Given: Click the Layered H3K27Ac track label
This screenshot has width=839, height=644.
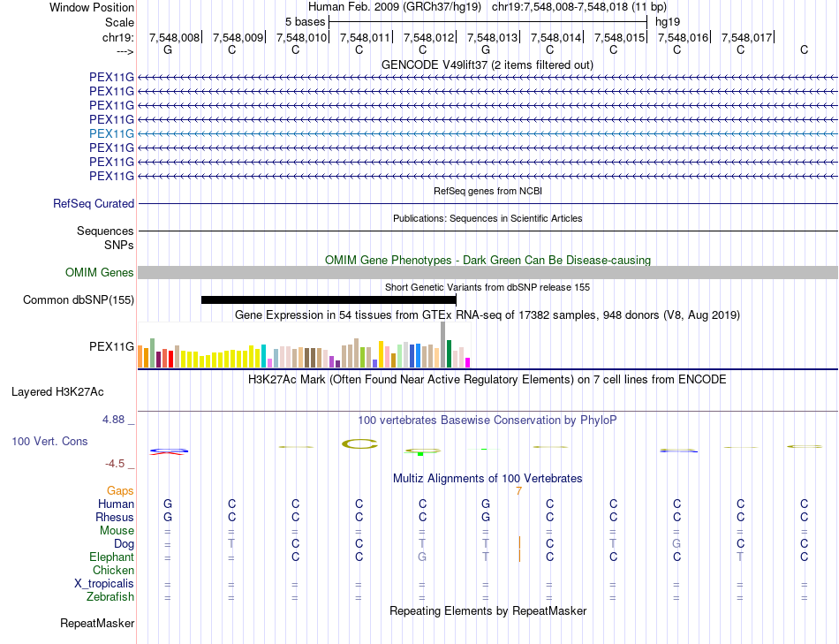Looking at the screenshot, I should [x=57, y=392].
